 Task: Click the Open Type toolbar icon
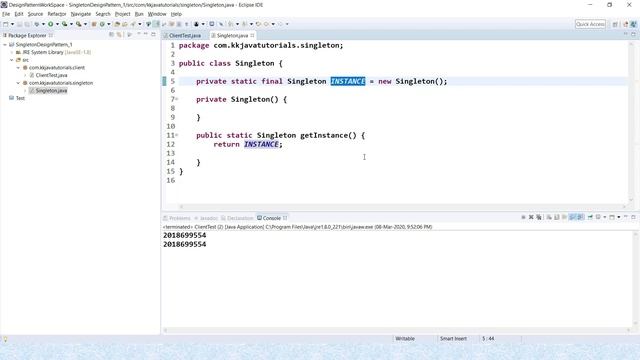click(117, 24)
